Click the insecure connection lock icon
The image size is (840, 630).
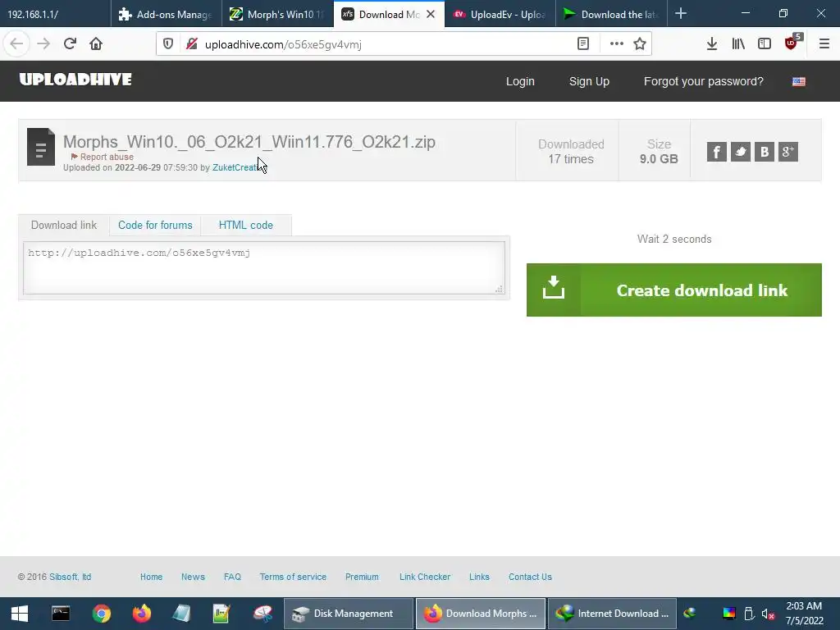pyautogui.click(x=191, y=44)
